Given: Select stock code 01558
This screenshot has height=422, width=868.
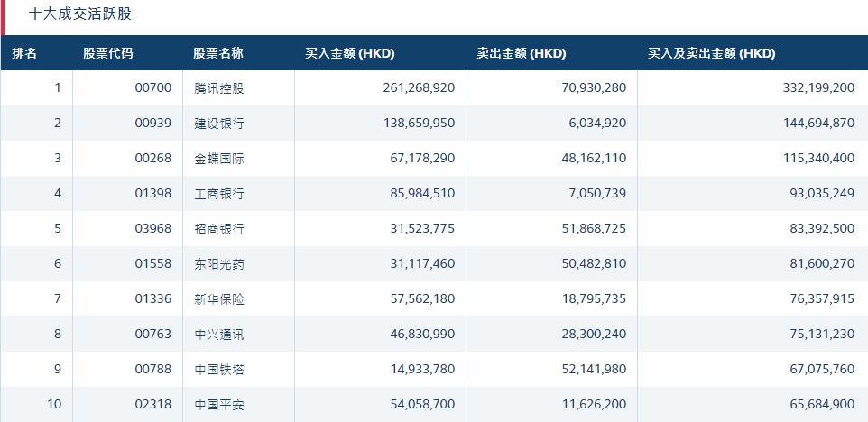Looking at the screenshot, I should (153, 263).
